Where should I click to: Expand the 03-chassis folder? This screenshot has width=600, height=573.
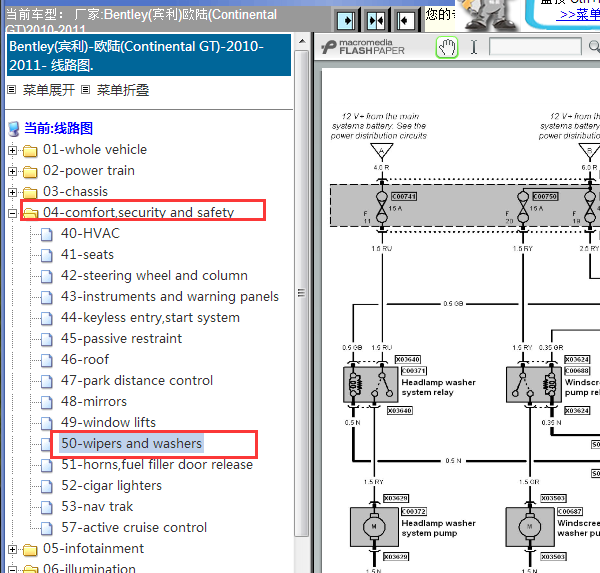12,192
